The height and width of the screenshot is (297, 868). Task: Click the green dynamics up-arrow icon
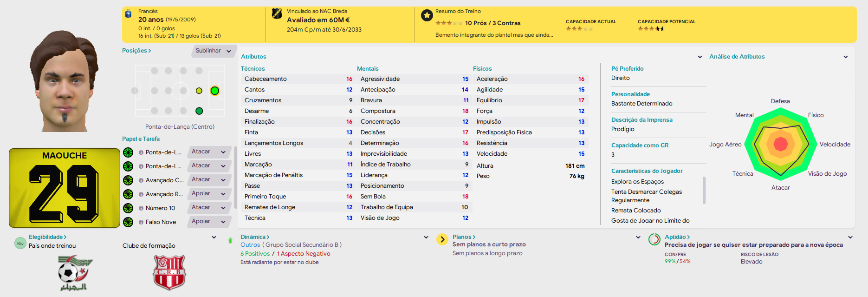(230, 240)
